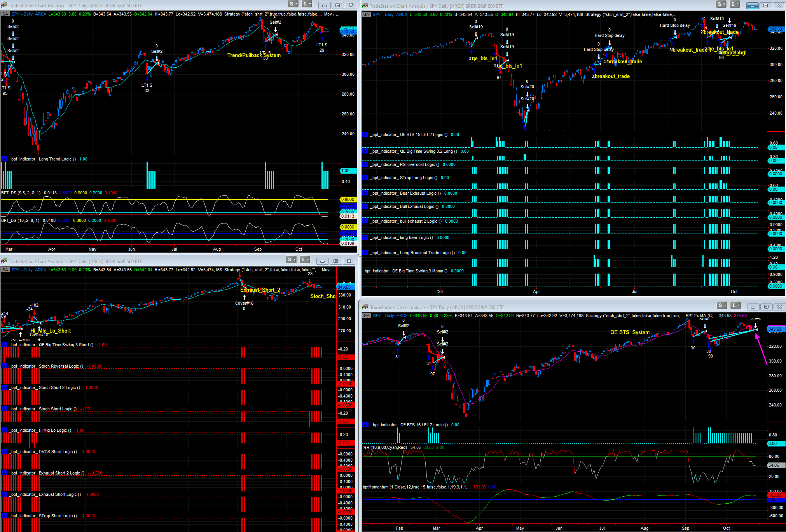Open the S dropdown in bottom-right chart window

click(722, 306)
